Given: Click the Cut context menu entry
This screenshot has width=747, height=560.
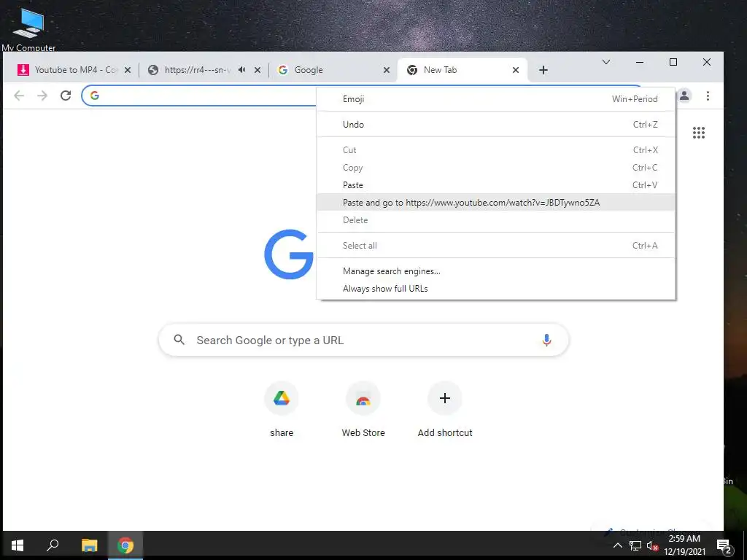Looking at the screenshot, I should click(496, 150).
